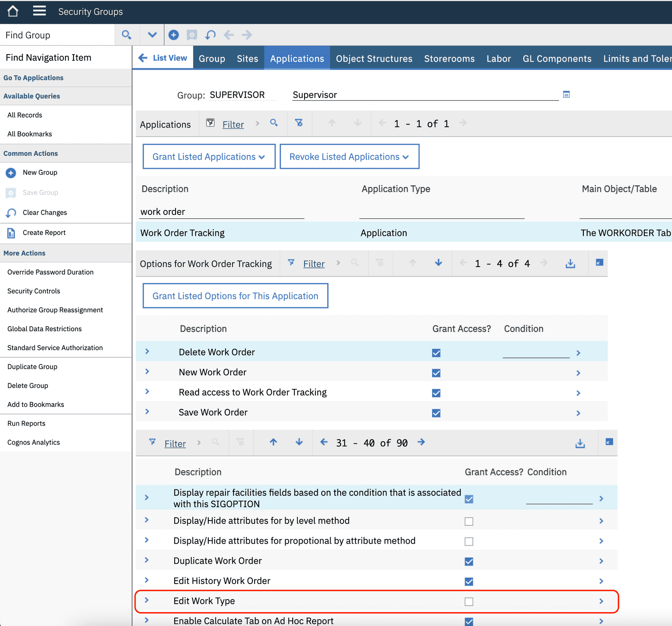The height and width of the screenshot is (626, 672).
Task: Click the Supervisor group description field
Action: [x=420, y=94]
